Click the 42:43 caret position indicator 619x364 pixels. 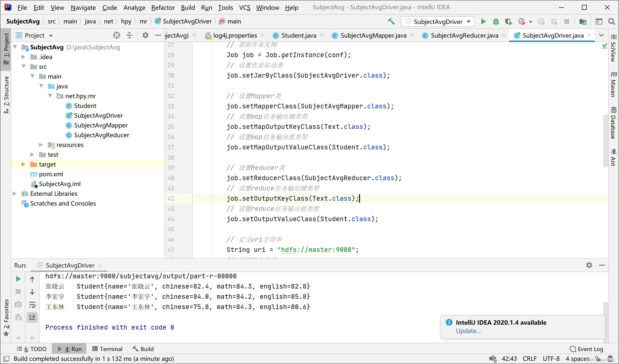point(509,359)
